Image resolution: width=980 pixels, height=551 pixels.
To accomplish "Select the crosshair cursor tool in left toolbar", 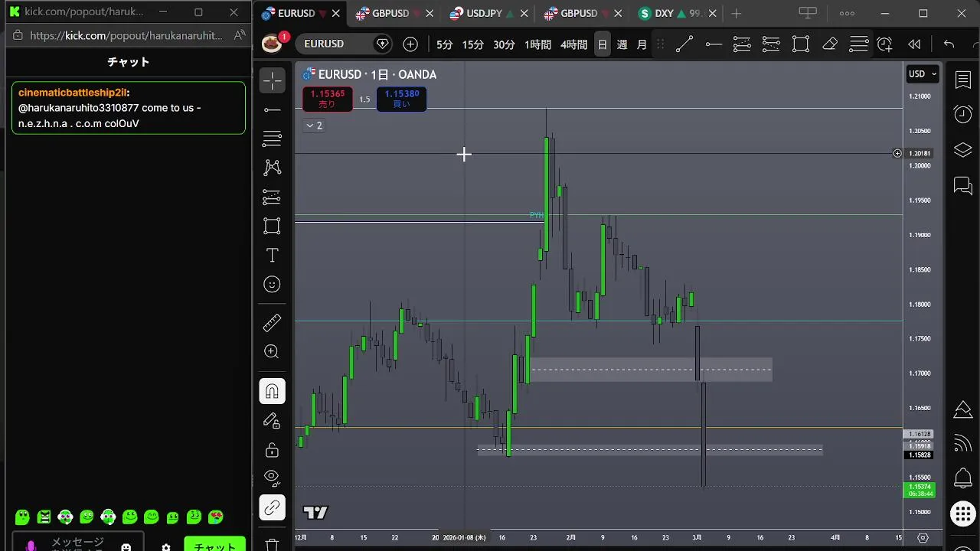I will [272, 80].
